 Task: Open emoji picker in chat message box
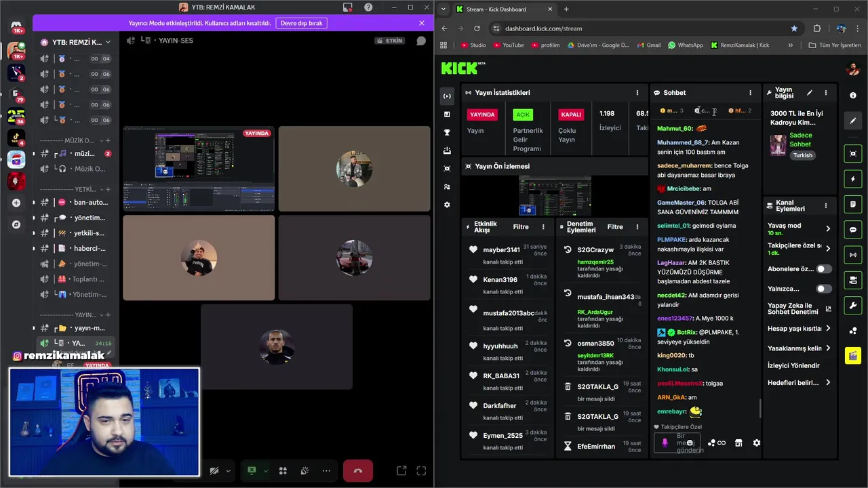690,443
